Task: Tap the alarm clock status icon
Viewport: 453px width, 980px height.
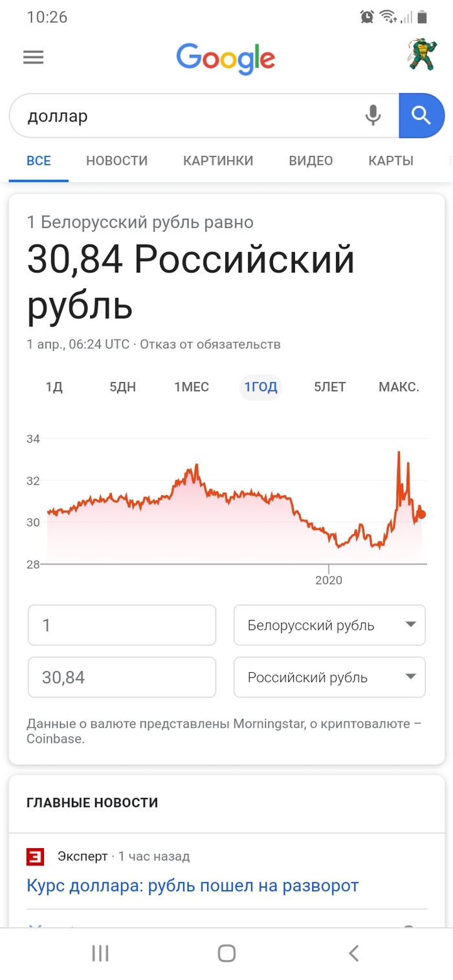Action: pyautogui.click(x=365, y=16)
